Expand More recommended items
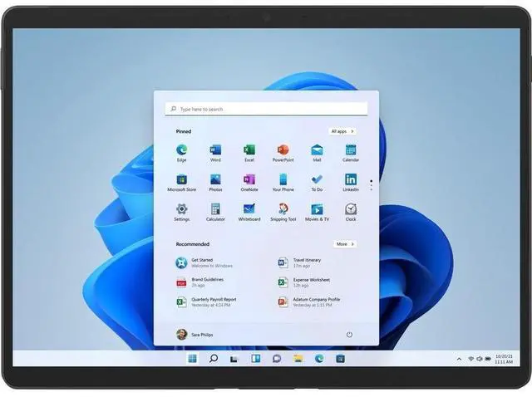The height and width of the screenshot is (397, 532). (x=344, y=244)
